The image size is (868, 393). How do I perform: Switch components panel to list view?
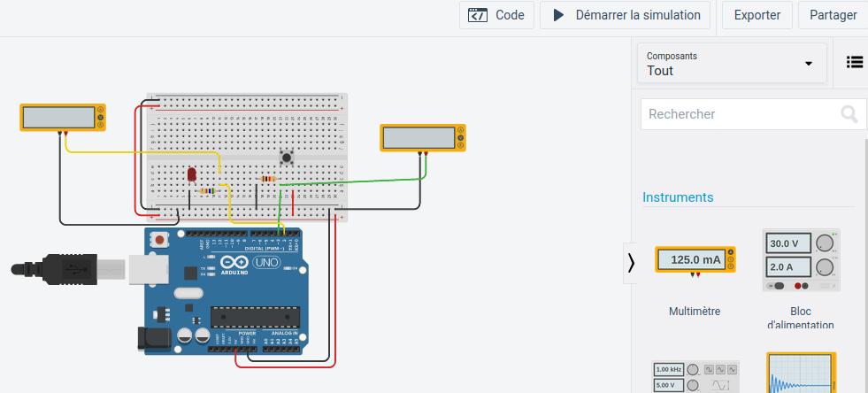(x=854, y=62)
